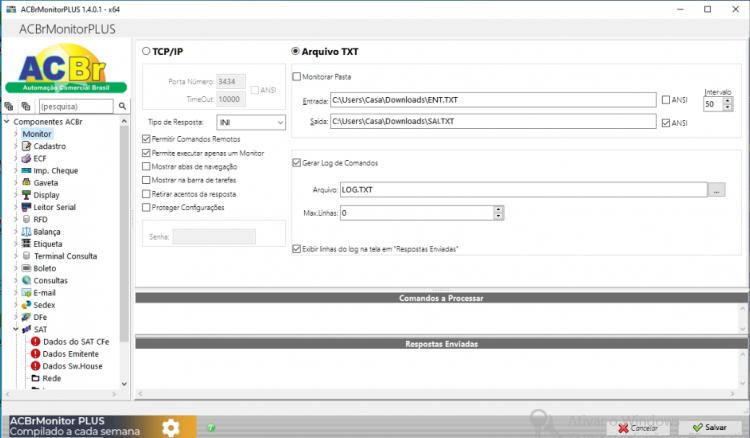
Task: Click the Dados Sw.House warning icon
Action: point(35,366)
